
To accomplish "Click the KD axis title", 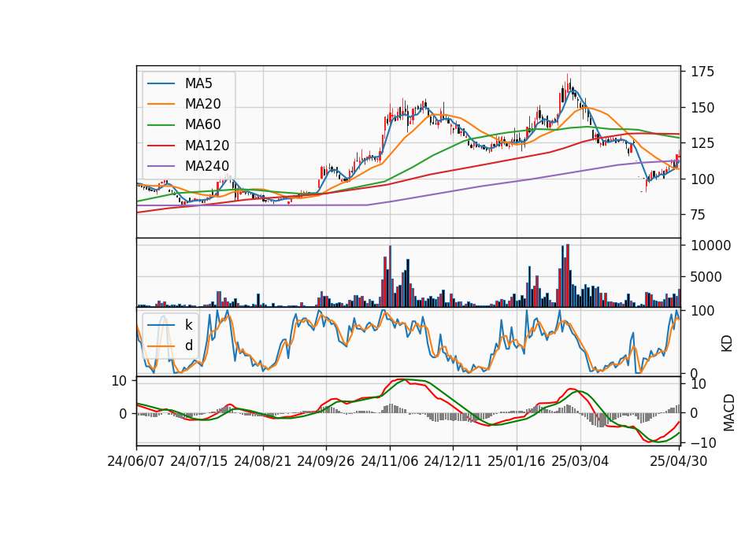I will (x=727, y=343).
